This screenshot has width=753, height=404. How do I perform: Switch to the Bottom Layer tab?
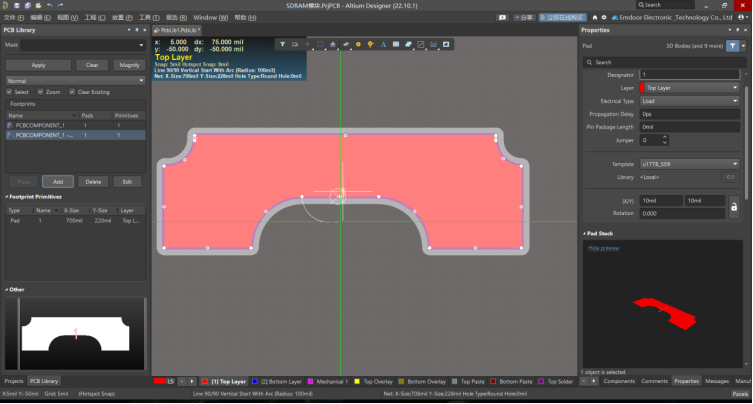280,381
